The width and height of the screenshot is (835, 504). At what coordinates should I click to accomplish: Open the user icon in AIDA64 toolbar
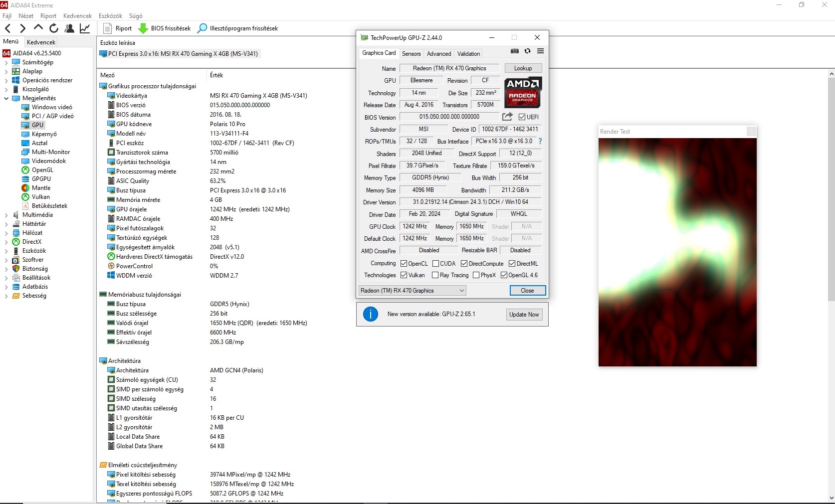[69, 28]
